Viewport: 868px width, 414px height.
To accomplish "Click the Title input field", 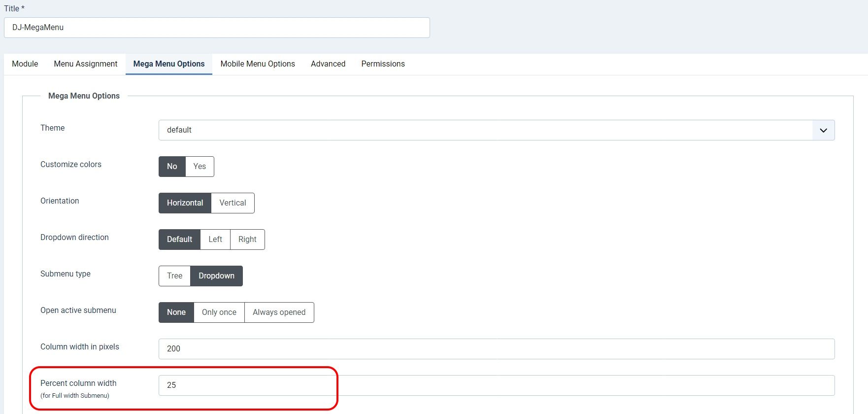I will [217, 28].
